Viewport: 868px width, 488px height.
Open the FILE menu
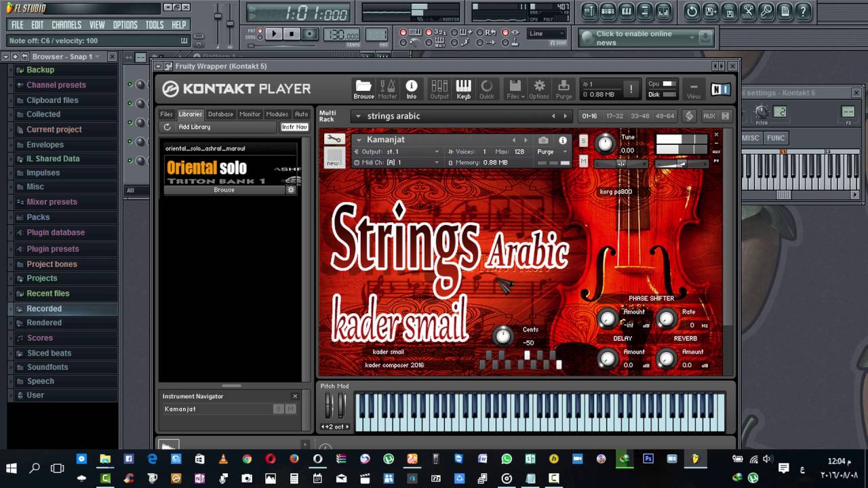point(18,25)
